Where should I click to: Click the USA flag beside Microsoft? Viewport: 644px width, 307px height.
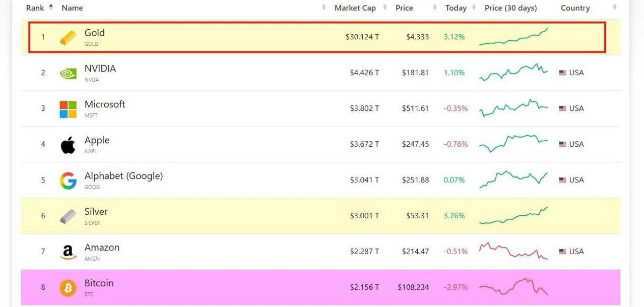(563, 108)
